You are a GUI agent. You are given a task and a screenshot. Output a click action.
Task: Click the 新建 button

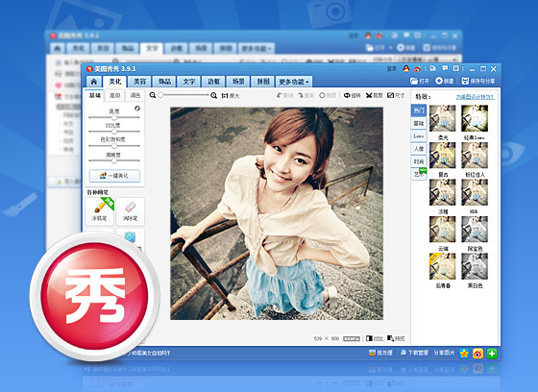pyautogui.click(x=444, y=81)
